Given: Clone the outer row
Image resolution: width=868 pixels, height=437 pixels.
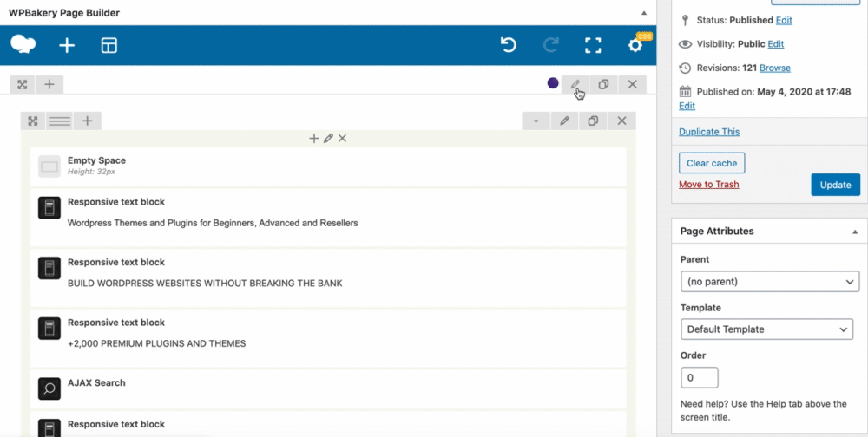Looking at the screenshot, I should click(x=603, y=84).
